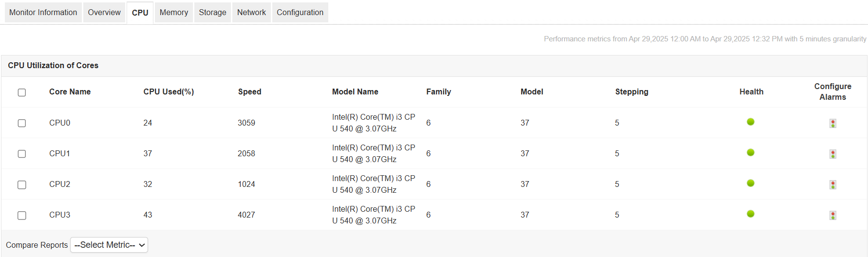Enable the CPU2 row checkbox
Image resolution: width=868 pixels, height=257 pixels.
click(22, 185)
